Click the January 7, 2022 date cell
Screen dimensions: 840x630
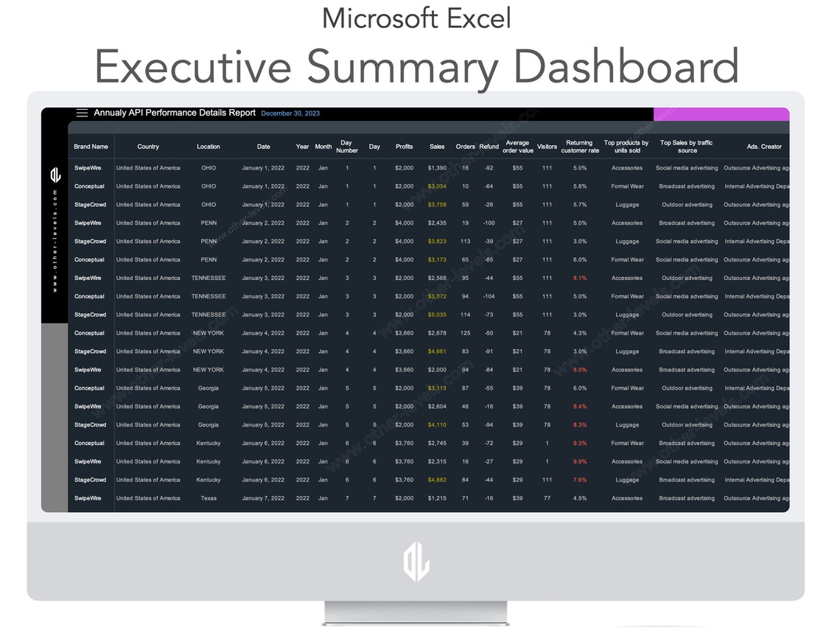click(x=263, y=498)
